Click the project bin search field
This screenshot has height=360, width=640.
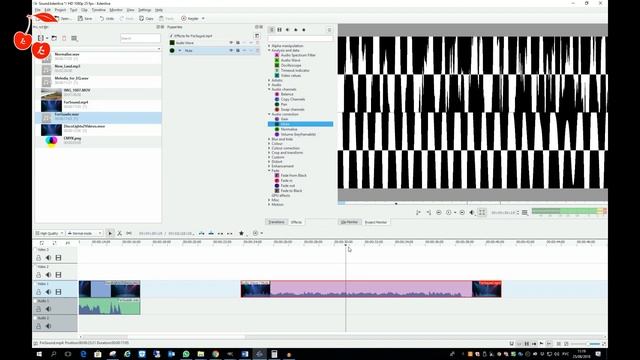tap(140, 38)
